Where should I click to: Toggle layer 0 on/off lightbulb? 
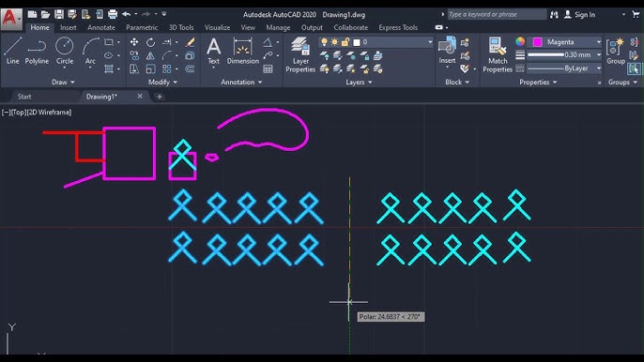[x=324, y=42]
